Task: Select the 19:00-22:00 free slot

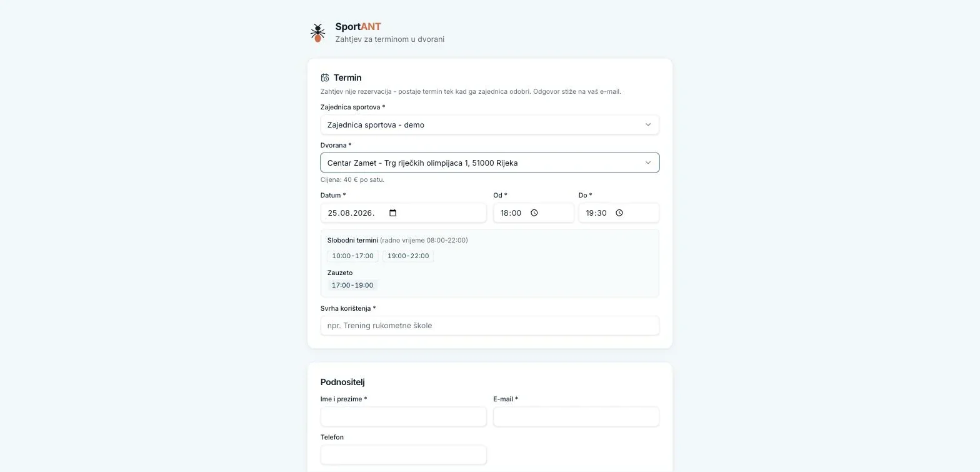Action: [x=408, y=256]
